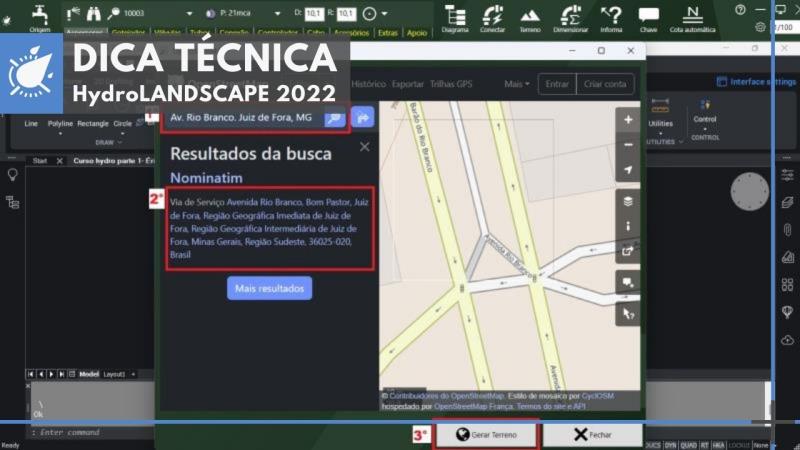Close the Resultados da busca panel

(364, 147)
